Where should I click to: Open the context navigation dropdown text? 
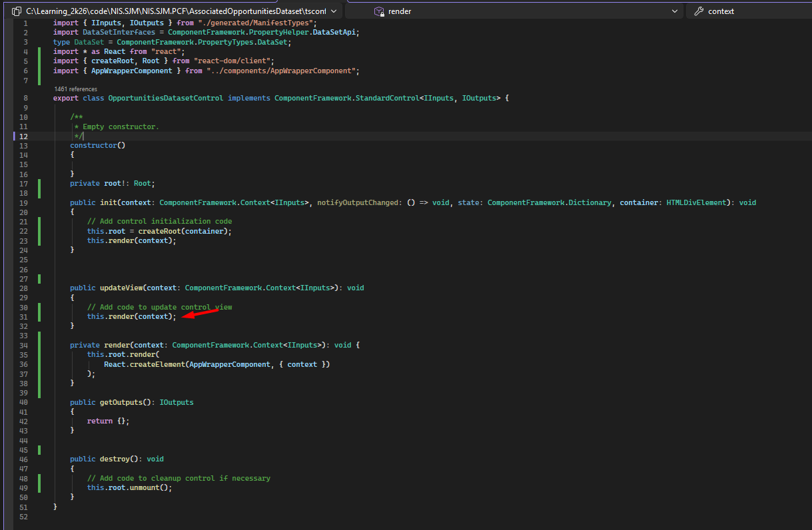pos(721,11)
